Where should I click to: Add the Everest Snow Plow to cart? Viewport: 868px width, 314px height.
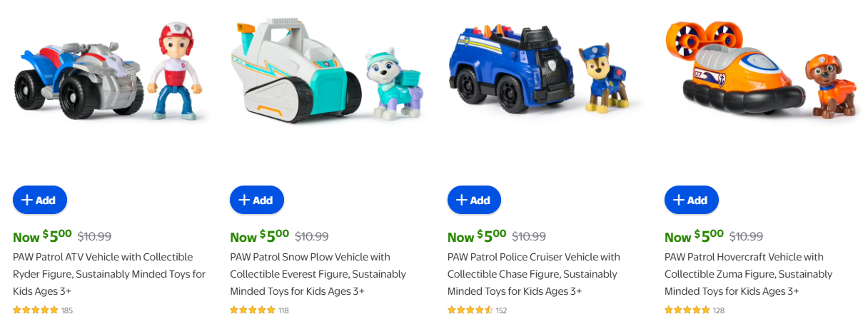[256, 200]
